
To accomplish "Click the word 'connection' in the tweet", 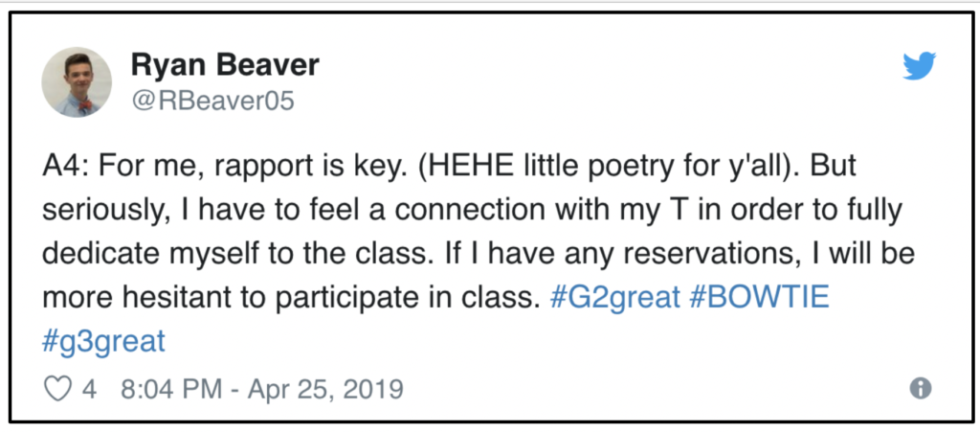I will tap(470, 211).
